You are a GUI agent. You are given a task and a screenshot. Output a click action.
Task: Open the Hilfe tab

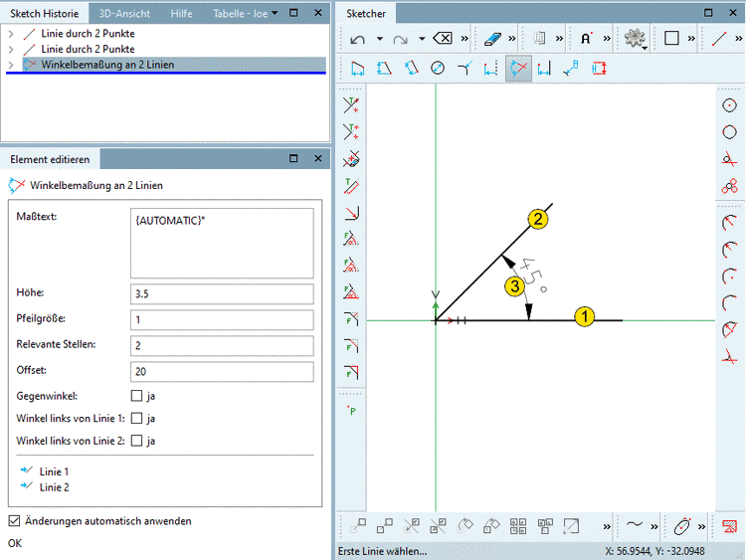coord(181,13)
